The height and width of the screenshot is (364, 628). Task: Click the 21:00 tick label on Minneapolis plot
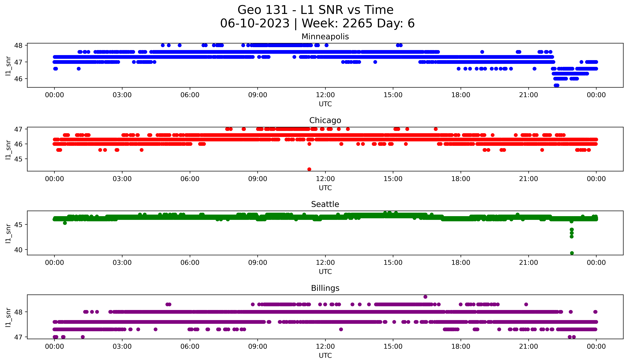tap(529, 95)
